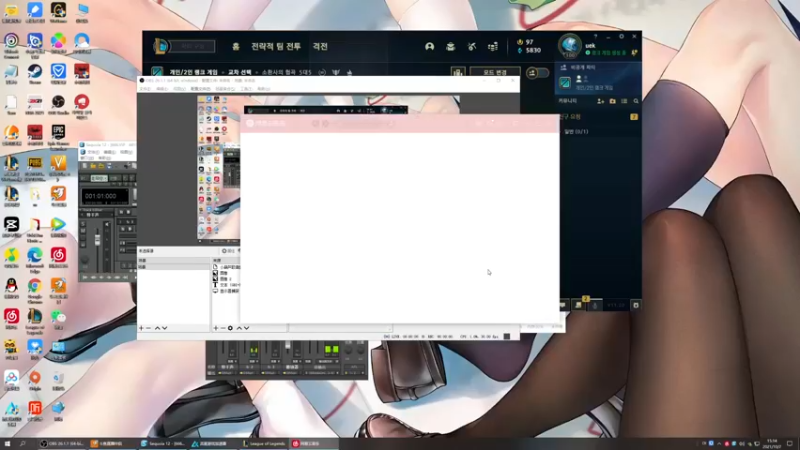Click the taskbar clock
This screenshot has height=450, width=800.
772,444
